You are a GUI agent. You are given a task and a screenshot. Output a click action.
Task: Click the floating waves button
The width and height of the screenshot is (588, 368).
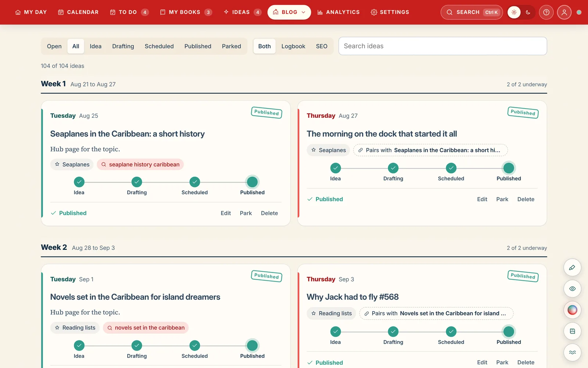[572, 352]
